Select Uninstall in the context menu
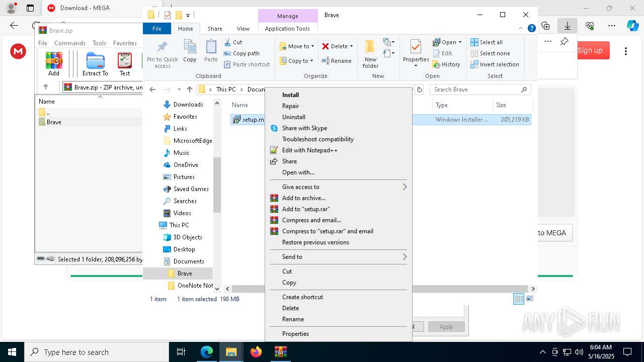This screenshot has width=644, height=362. 293,117
